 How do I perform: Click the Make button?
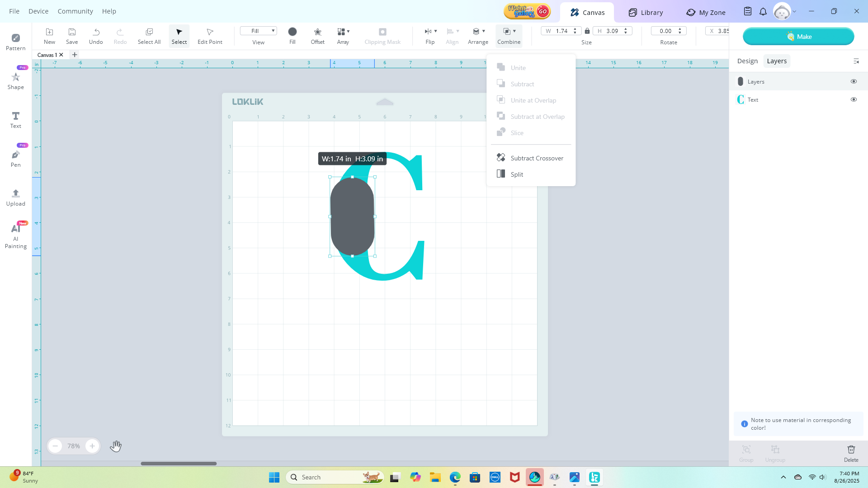pyautogui.click(x=798, y=37)
